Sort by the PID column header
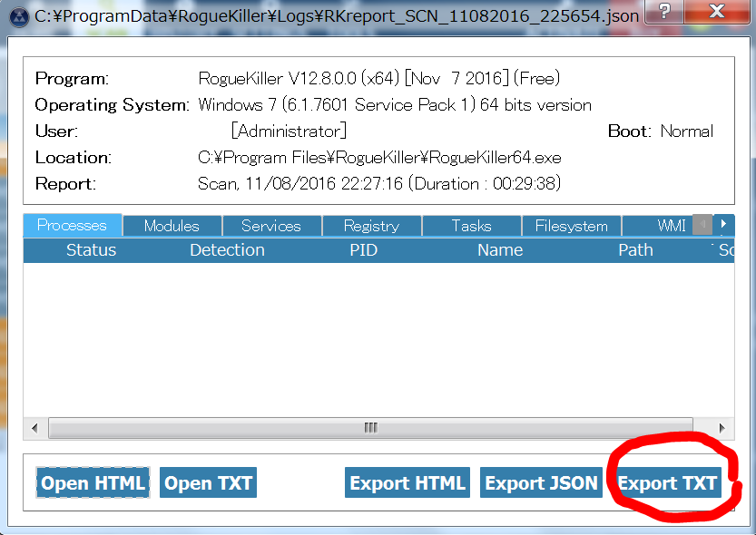The image size is (756, 535). [364, 250]
